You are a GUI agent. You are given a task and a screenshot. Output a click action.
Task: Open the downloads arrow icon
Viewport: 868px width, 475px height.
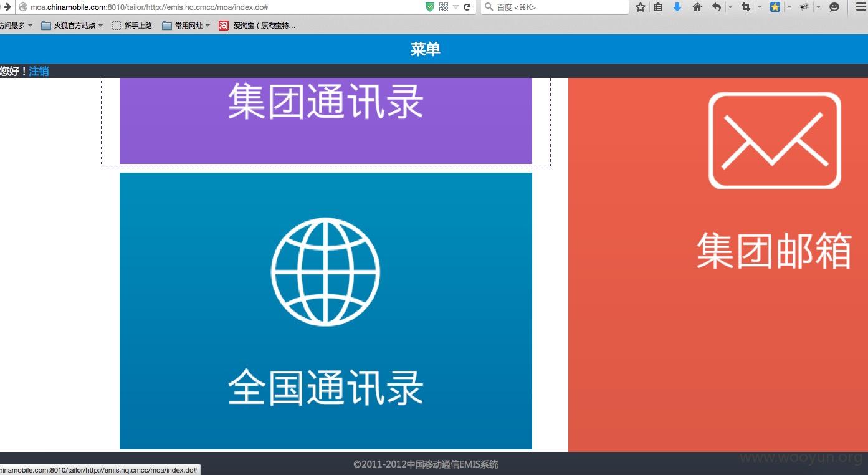coord(677,7)
